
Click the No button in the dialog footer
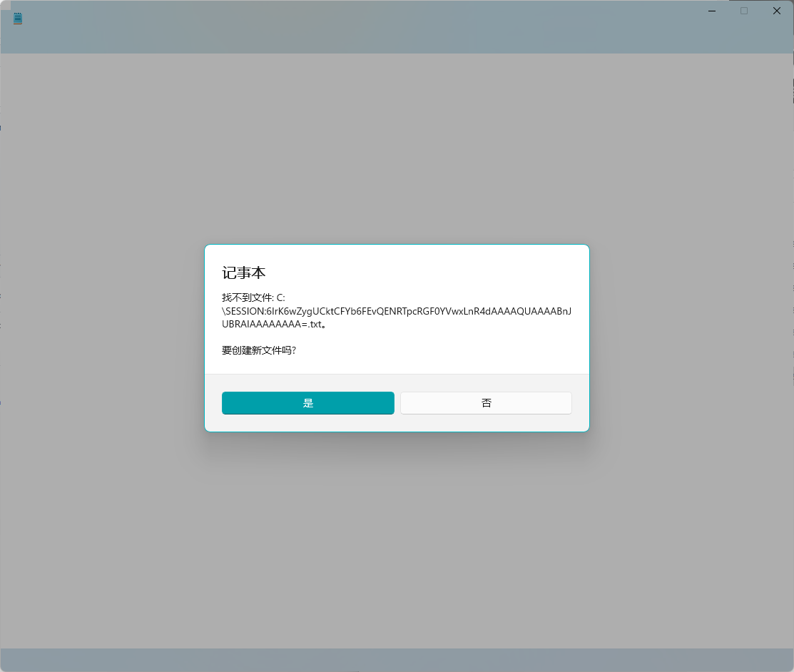click(x=486, y=402)
